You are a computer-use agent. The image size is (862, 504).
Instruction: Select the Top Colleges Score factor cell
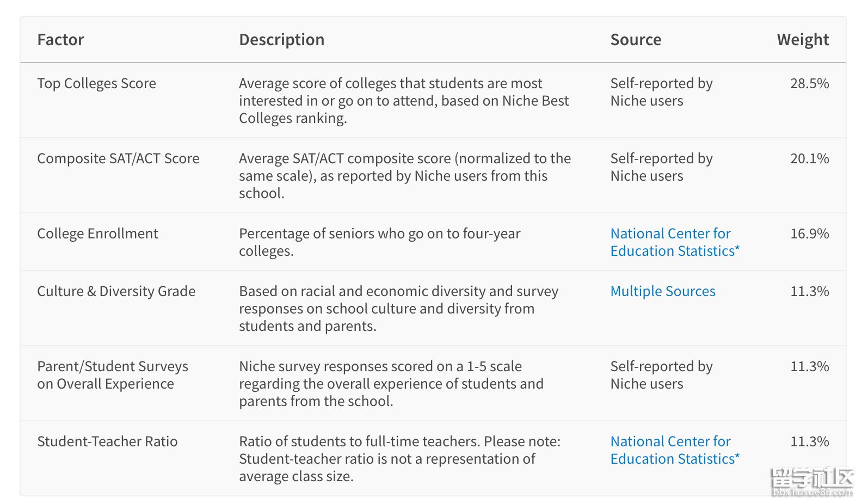pyautogui.click(x=96, y=83)
